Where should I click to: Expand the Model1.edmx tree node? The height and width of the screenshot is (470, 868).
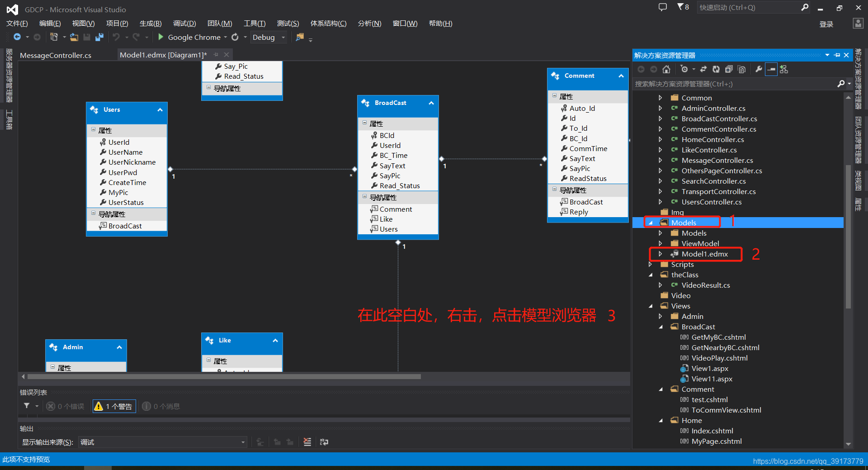click(x=660, y=254)
